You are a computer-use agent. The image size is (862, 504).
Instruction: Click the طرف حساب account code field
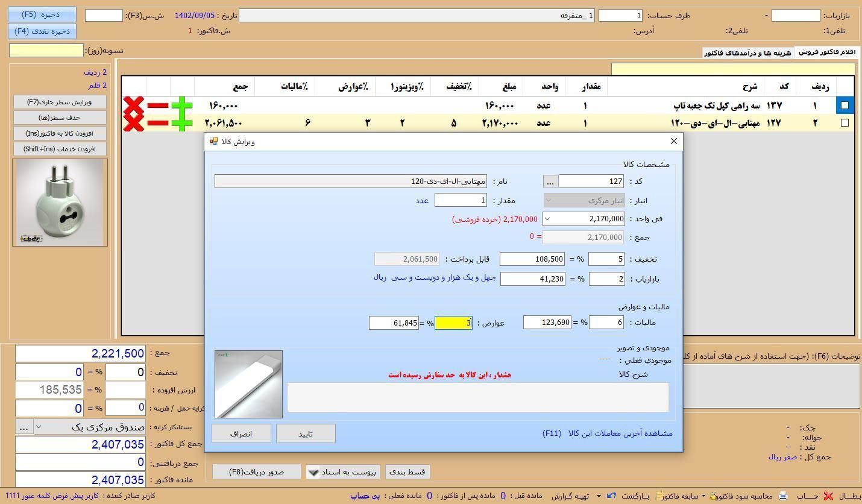click(x=620, y=16)
